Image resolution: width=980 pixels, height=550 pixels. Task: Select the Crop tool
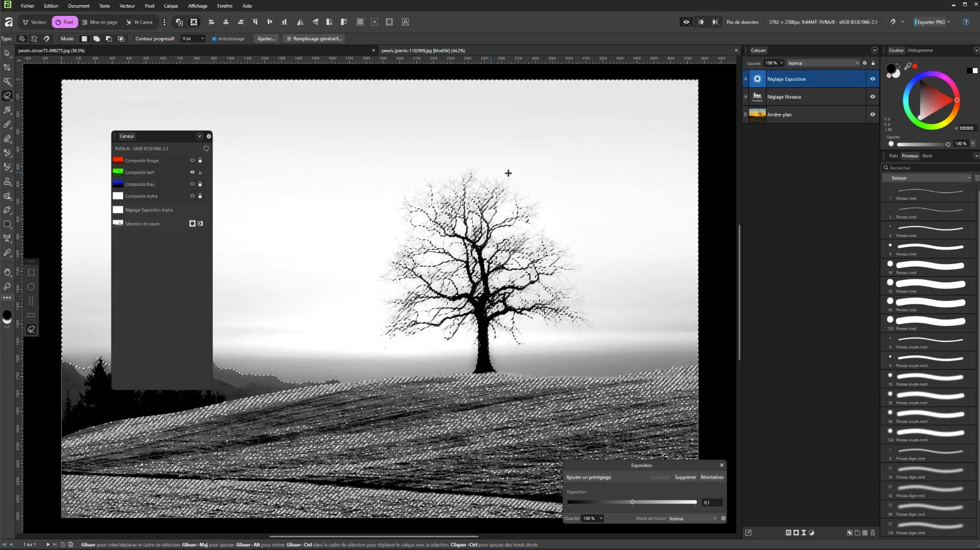(7, 67)
